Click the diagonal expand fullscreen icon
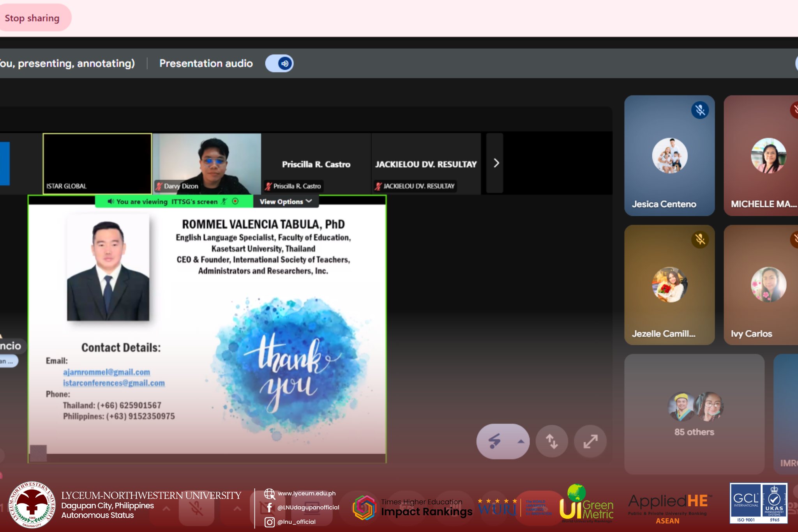Screen dimensions: 798x532 click(590, 441)
